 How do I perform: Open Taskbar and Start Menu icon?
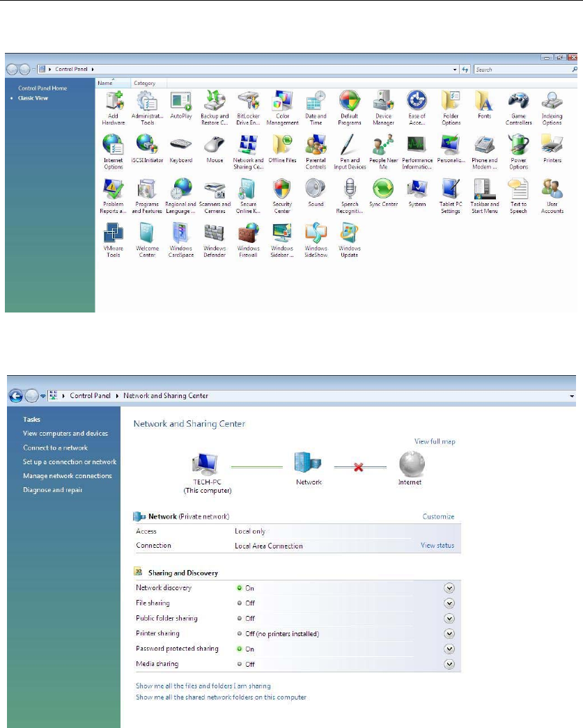(485, 196)
